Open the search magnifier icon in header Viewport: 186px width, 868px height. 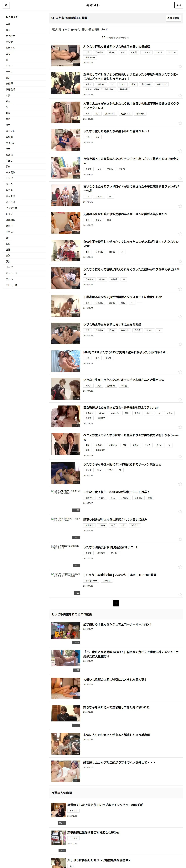click(x=6, y=5)
